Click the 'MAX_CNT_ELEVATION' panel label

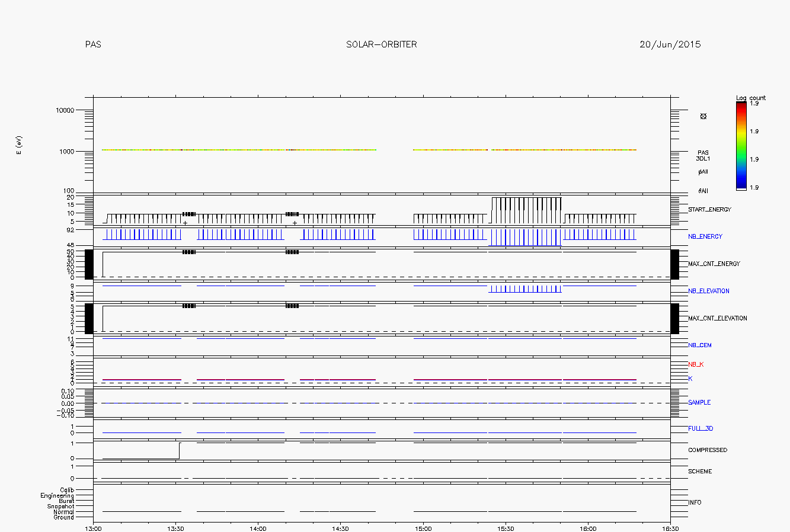[718, 318]
